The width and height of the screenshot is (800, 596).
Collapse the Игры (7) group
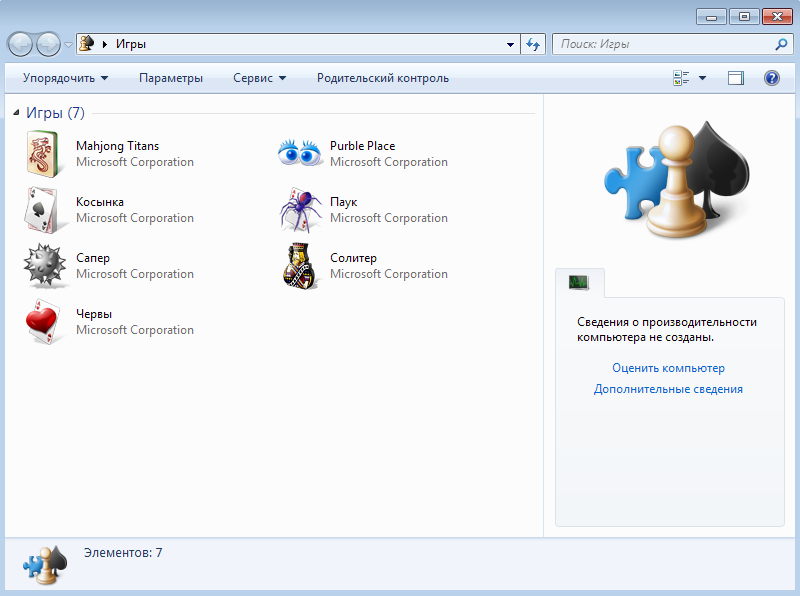pyautogui.click(x=16, y=113)
